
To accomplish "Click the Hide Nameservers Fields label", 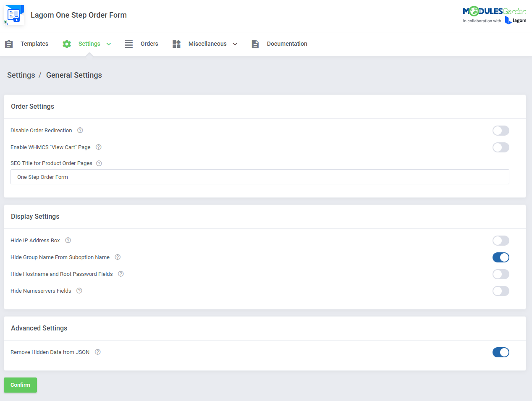I will coord(41,291).
